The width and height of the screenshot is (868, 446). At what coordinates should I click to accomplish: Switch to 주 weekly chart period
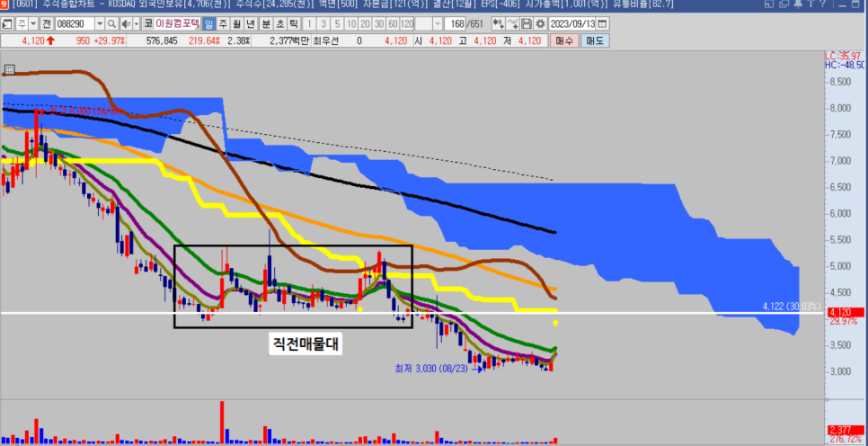[x=223, y=23]
